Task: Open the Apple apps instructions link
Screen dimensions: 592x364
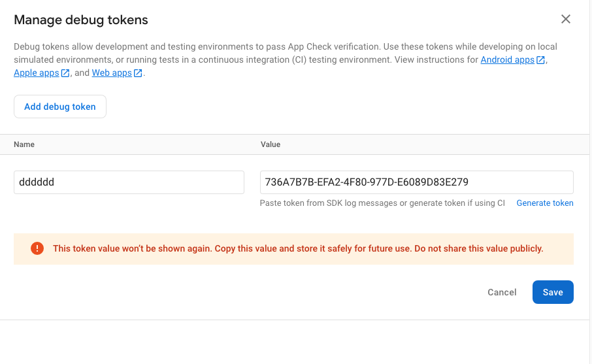Action: point(36,73)
